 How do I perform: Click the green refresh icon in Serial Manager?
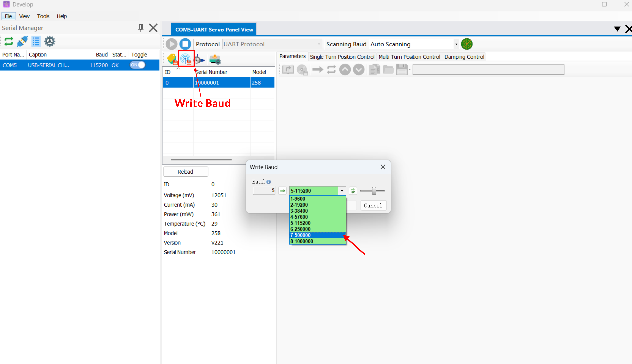click(9, 41)
